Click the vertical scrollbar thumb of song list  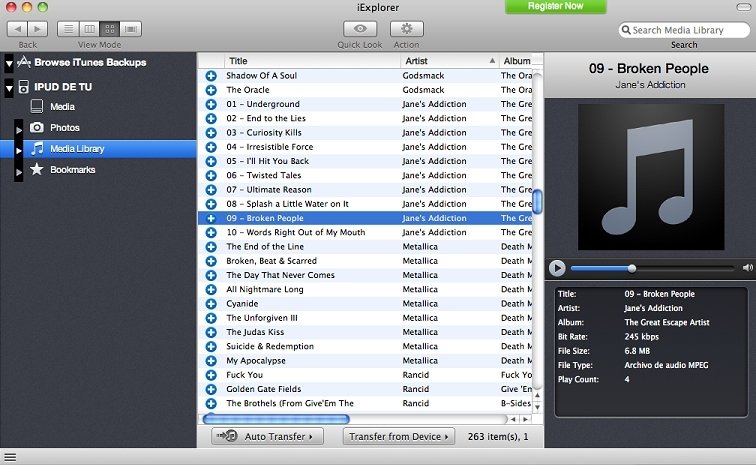point(538,201)
